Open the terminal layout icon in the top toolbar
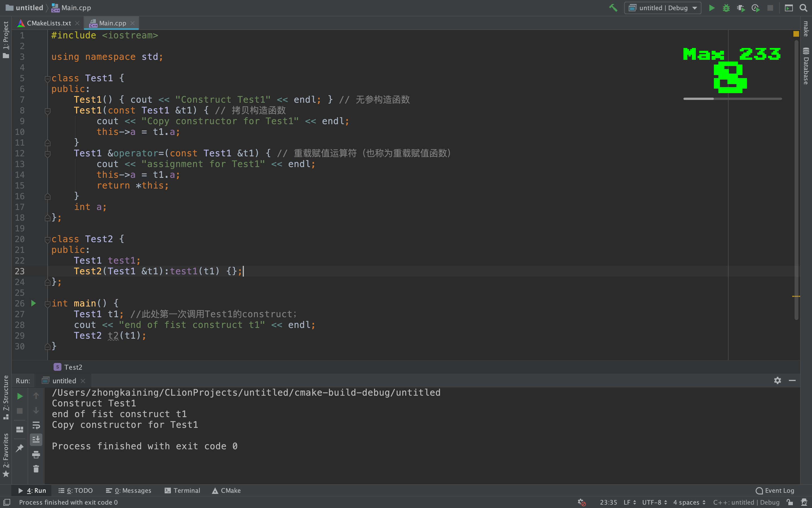The image size is (812, 508). pyautogui.click(x=789, y=8)
